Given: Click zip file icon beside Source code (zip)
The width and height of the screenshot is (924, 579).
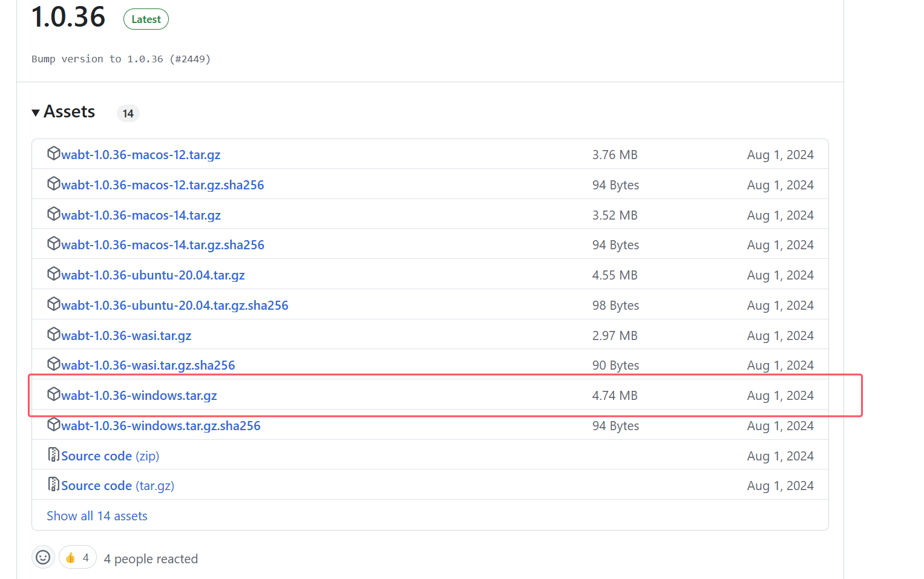Looking at the screenshot, I should [54, 454].
